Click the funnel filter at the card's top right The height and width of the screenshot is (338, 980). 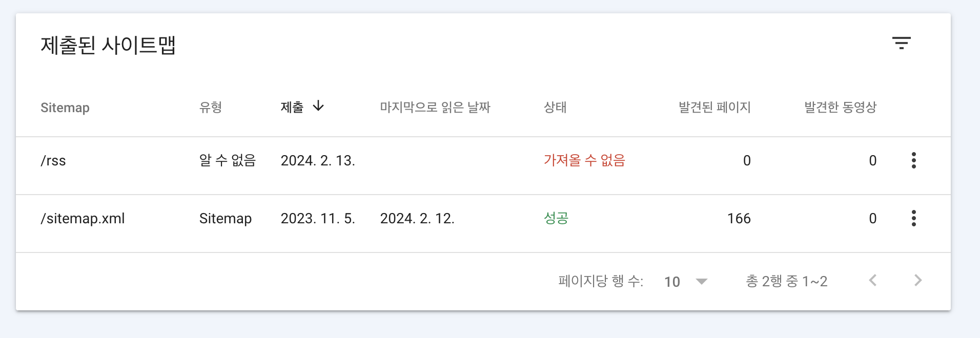(x=903, y=43)
